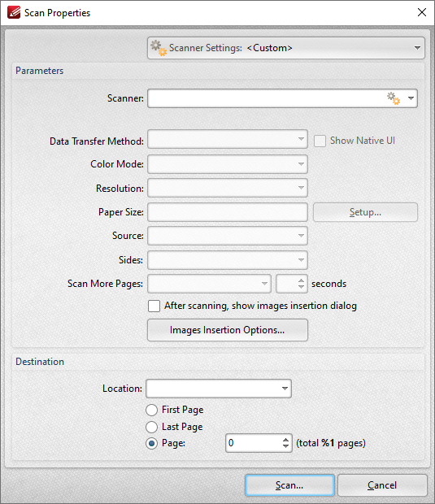Open the destination Location dropdown
435x504 pixels.
click(x=219, y=389)
